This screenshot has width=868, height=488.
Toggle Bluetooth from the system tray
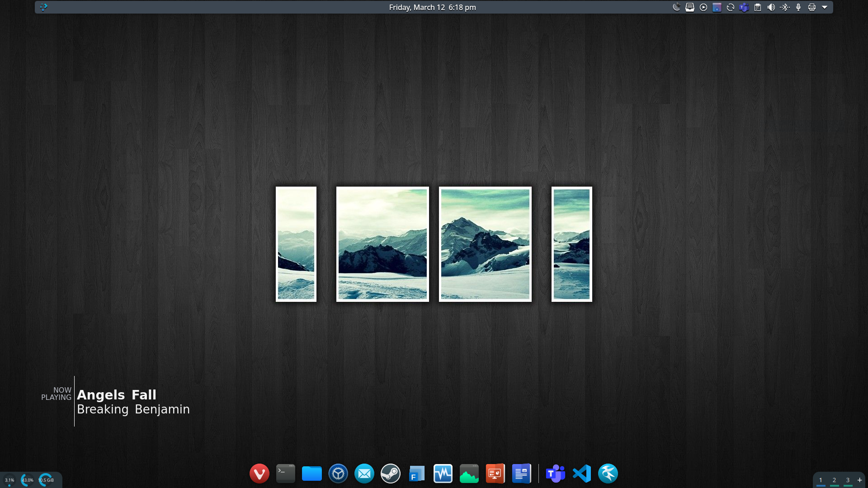tap(785, 7)
